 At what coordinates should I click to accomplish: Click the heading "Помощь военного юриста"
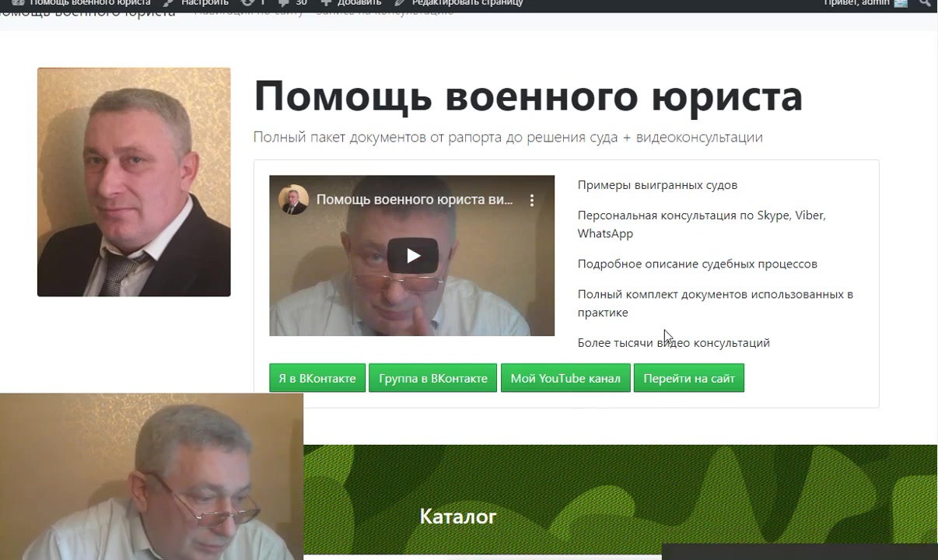(x=528, y=96)
